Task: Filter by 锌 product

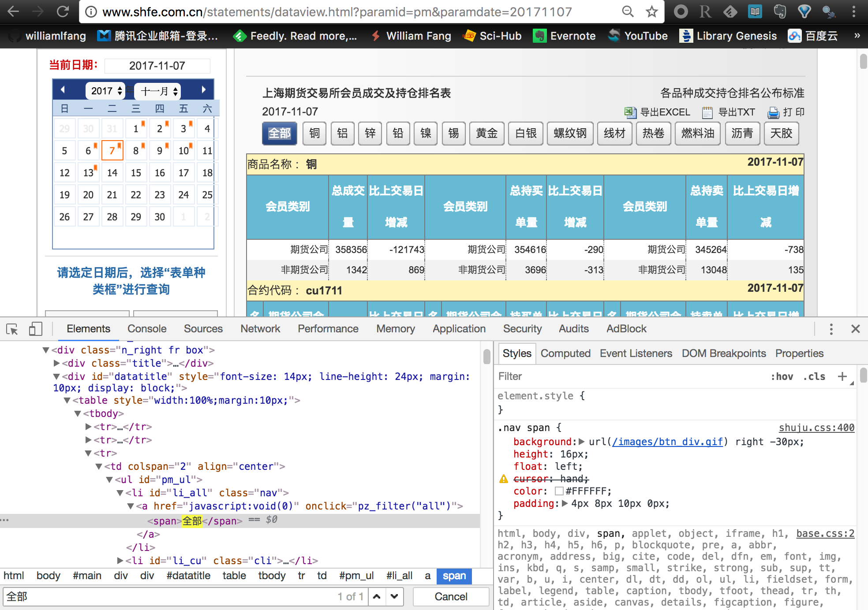Action: pos(370,133)
